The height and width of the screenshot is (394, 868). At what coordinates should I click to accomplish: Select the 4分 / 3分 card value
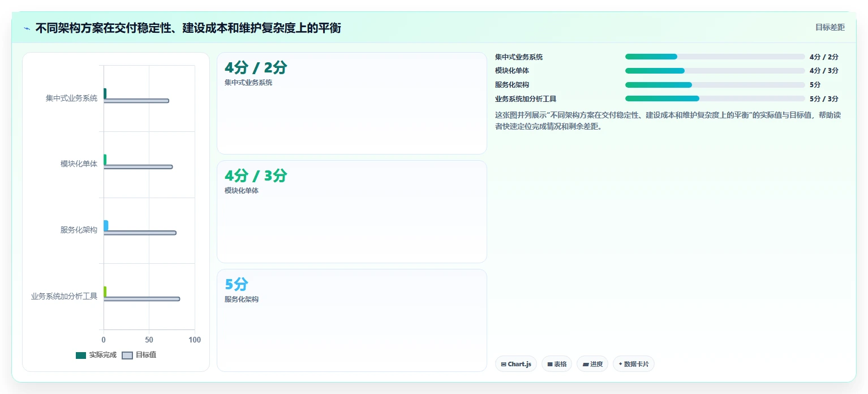pyautogui.click(x=256, y=176)
